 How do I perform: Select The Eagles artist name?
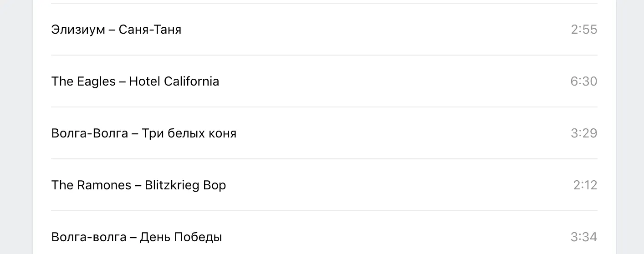pyautogui.click(x=83, y=81)
